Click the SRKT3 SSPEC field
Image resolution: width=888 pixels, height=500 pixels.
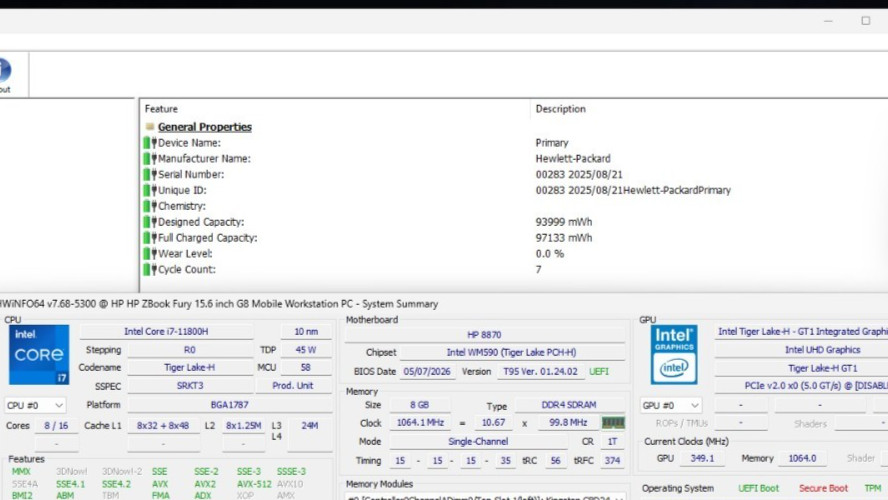[189, 386]
